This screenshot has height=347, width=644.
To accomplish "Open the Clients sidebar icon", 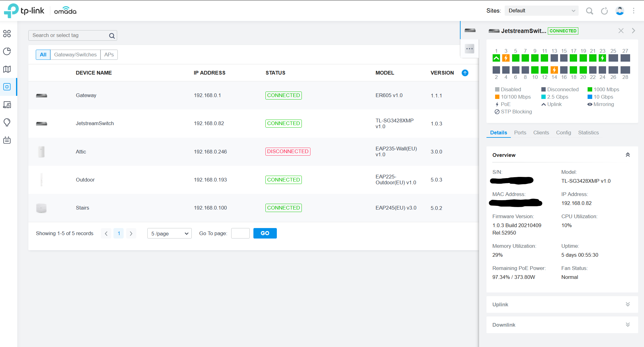I will [x=7, y=105].
